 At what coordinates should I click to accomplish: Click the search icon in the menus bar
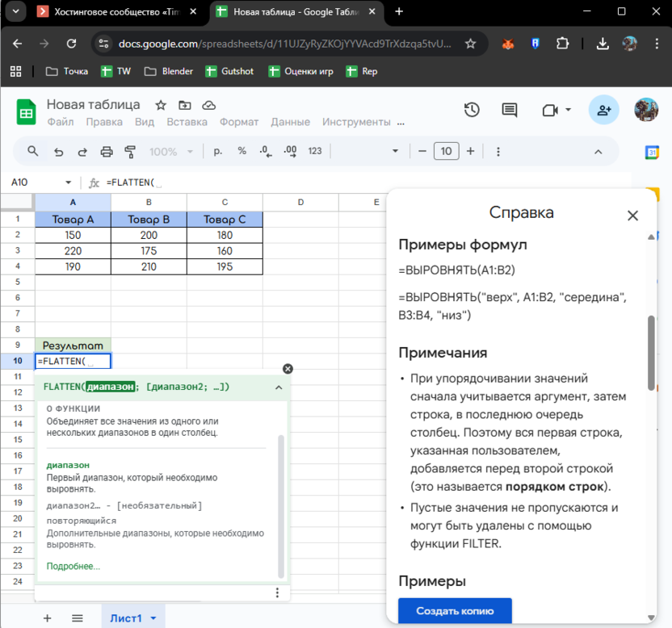tap(32, 151)
